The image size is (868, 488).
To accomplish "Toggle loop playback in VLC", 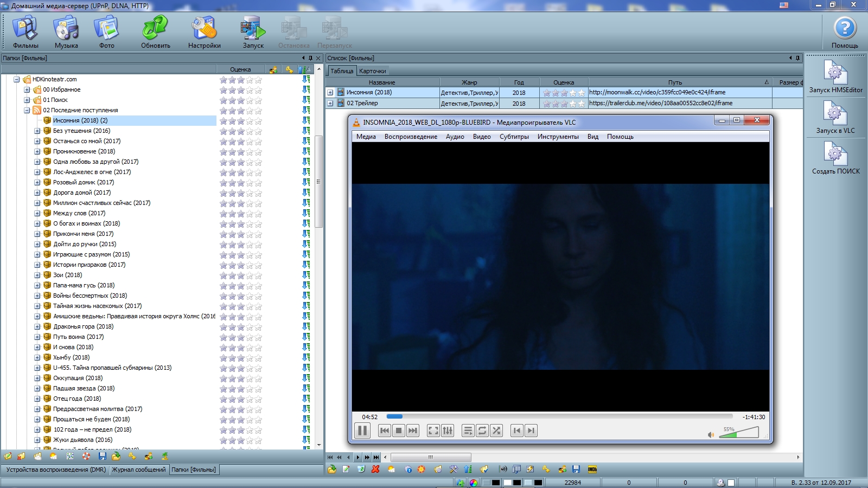I will coord(482,431).
